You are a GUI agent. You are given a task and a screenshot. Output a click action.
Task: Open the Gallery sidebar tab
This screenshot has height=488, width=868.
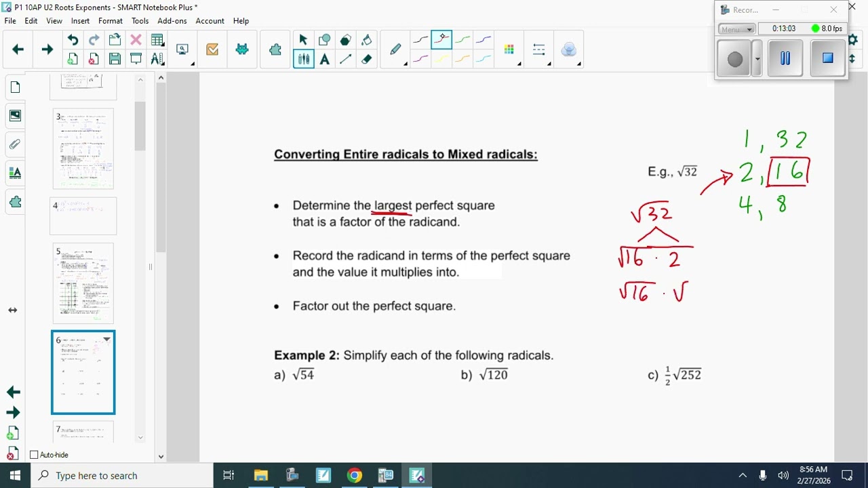click(x=15, y=116)
